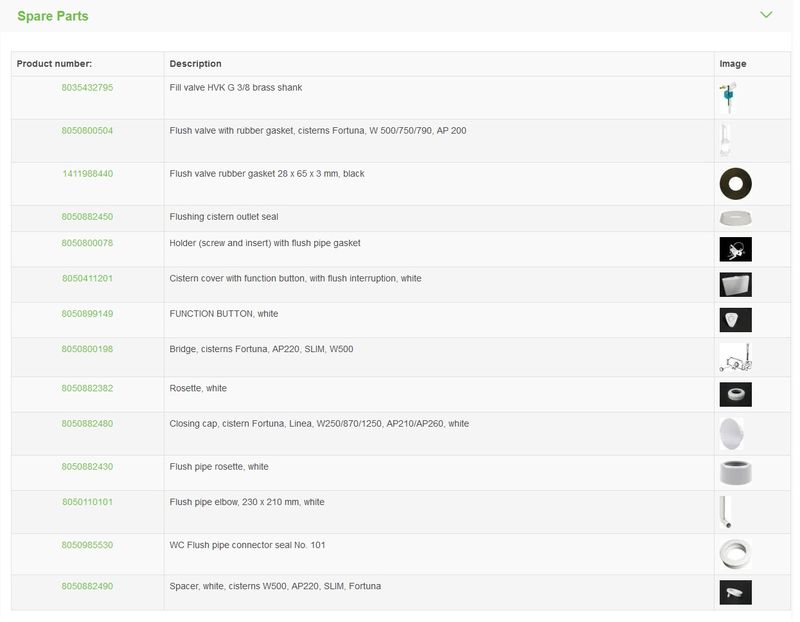View WC flush pipe connector seal image
The image size is (800, 622).
click(x=735, y=554)
